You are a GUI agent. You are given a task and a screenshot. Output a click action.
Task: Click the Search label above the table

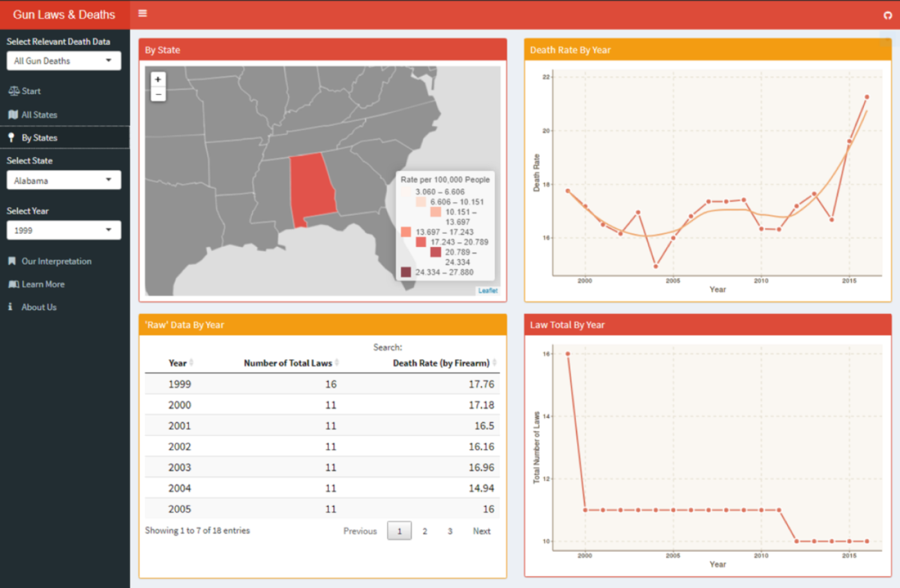point(388,347)
